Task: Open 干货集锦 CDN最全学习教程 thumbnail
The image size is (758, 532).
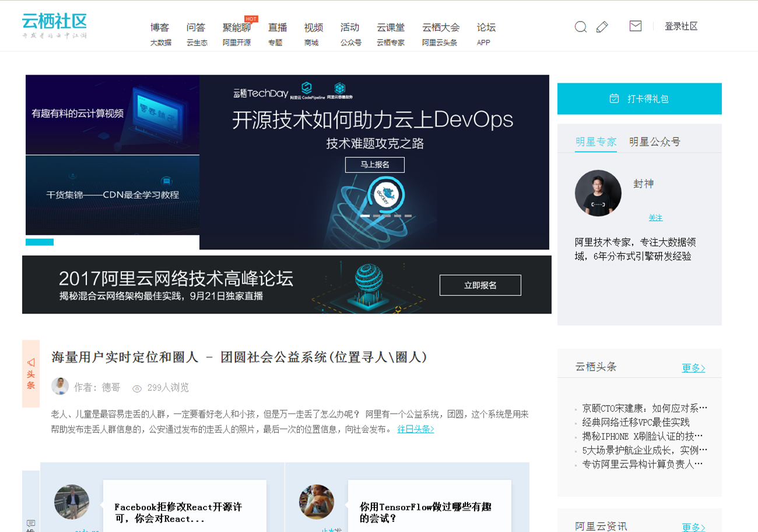Action: (x=113, y=195)
